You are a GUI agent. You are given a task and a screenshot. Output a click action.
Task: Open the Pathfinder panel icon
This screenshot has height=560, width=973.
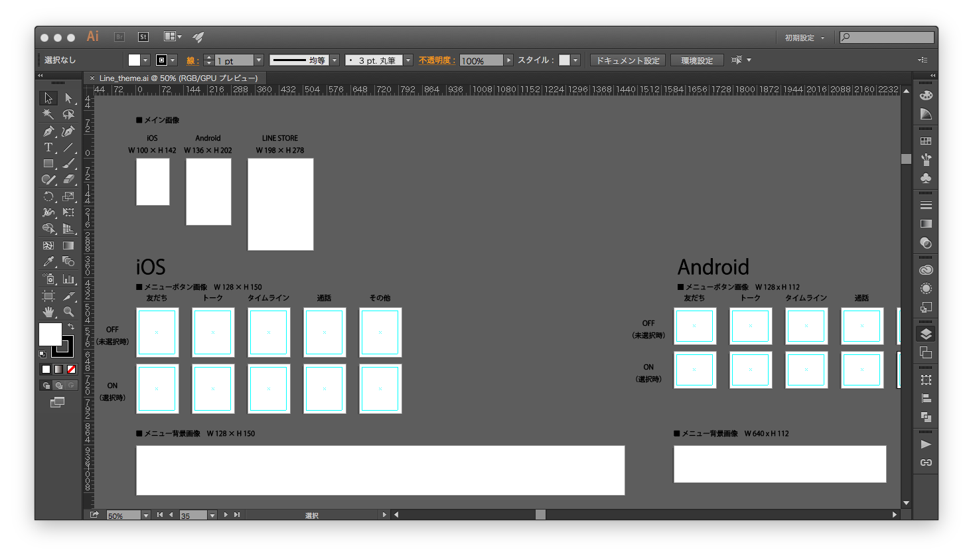926,417
